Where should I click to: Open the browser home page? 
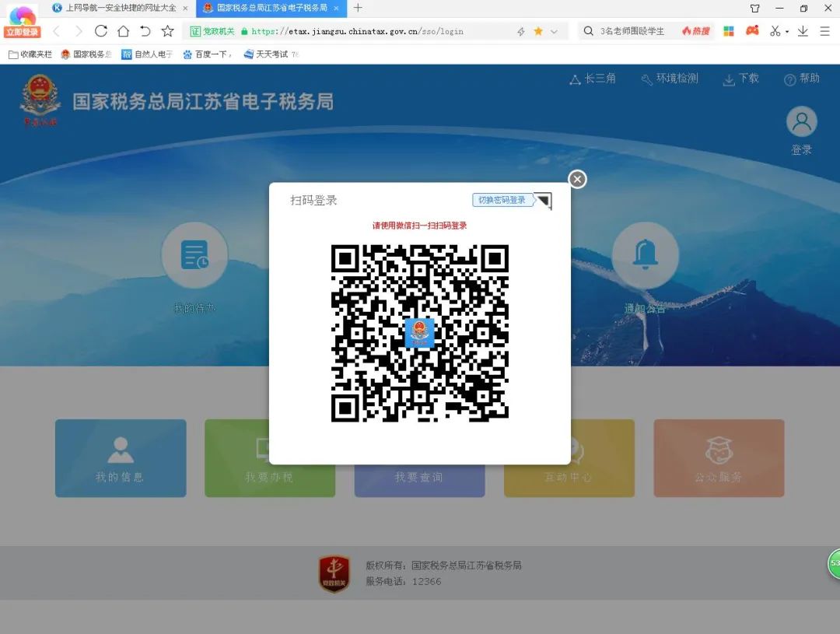(123, 31)
